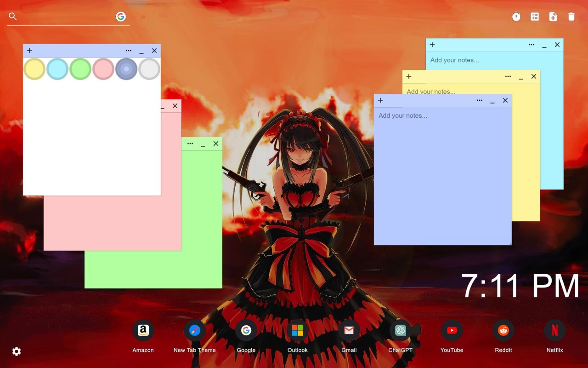Image resolution: width=588 pixels, height=368 pixels.
Task: Add a new sticky note from top toolbar
Action: click(x=553, y=17)
